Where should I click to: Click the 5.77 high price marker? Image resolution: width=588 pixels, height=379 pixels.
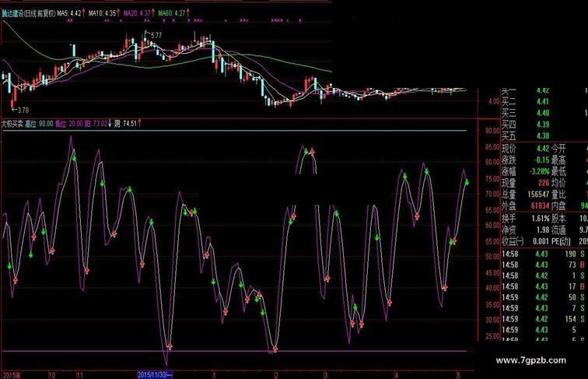156,36
